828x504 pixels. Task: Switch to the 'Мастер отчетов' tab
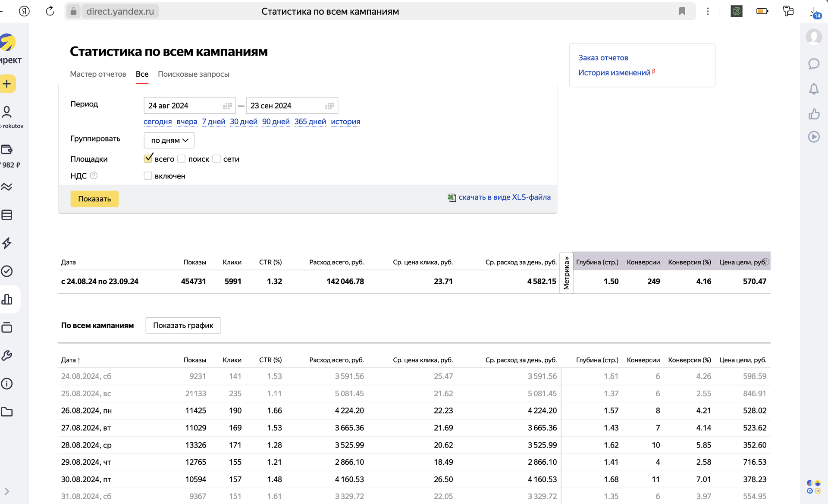[98, 74]
